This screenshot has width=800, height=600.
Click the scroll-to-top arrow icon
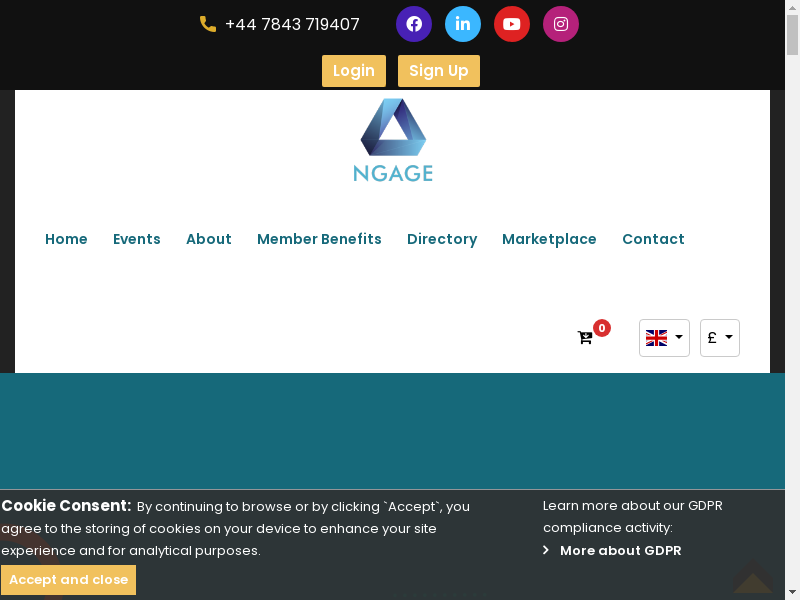coord(752,578)
